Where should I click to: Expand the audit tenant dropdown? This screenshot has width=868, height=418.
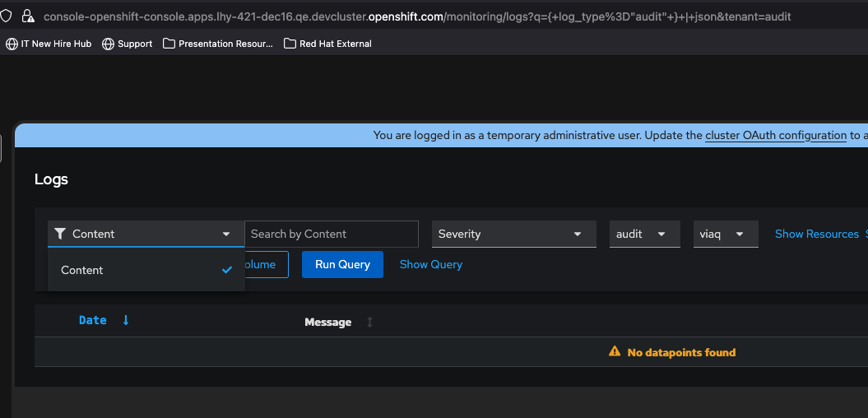pos(644,234)
